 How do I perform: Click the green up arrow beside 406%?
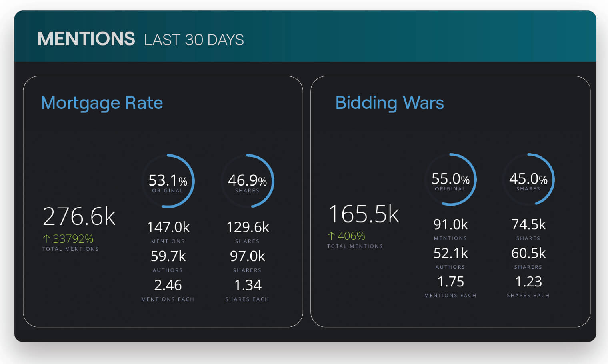[x=331, y=236]
